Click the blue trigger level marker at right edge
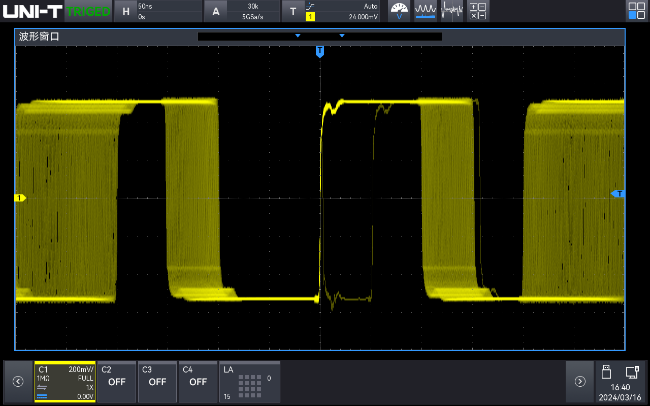The image size is (650, 406). [617, 194]
